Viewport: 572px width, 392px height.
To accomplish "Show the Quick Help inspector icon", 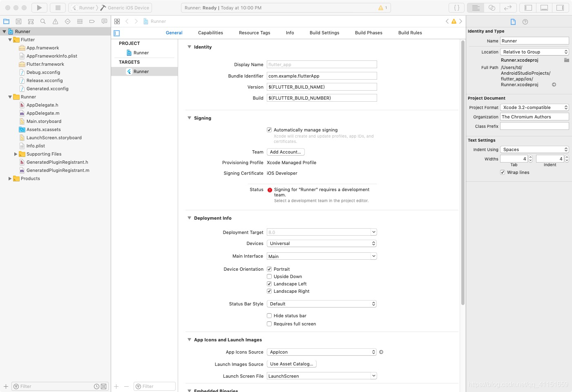I will click(525, 22).
